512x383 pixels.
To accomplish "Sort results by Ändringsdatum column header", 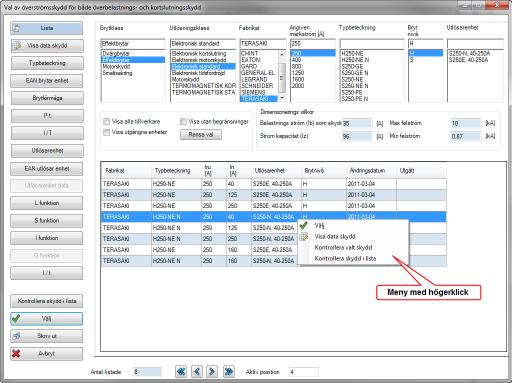I will pyautogui.click(x=371, y=171).
